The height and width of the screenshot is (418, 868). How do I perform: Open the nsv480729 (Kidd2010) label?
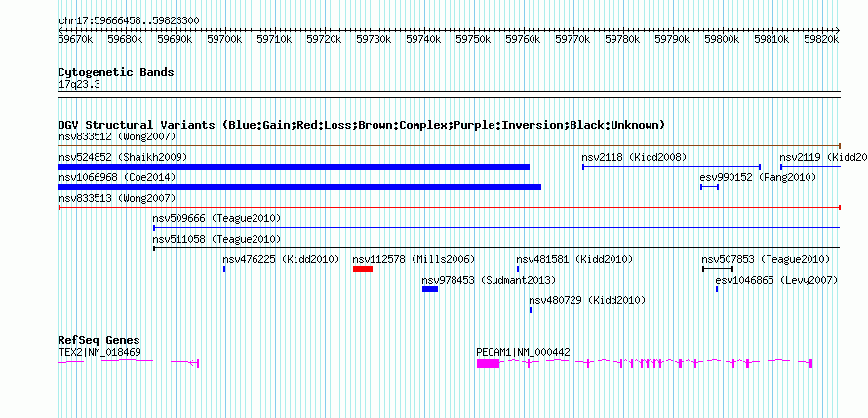(x=587, y=300)
